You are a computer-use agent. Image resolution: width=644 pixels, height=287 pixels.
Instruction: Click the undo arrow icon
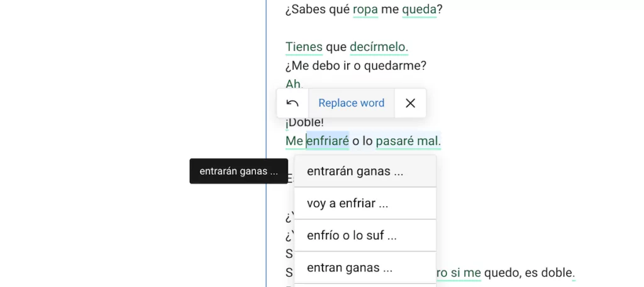(292, 103)
